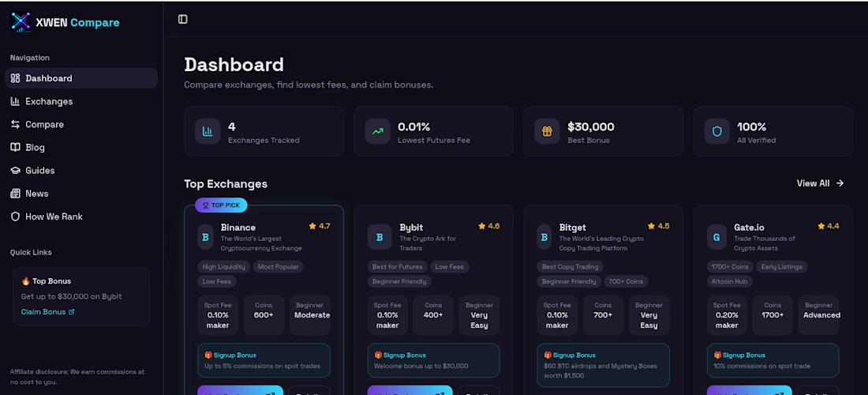Click the Bybit logo icon
This screenshot has width=868, height=395.
pos(380,237)
